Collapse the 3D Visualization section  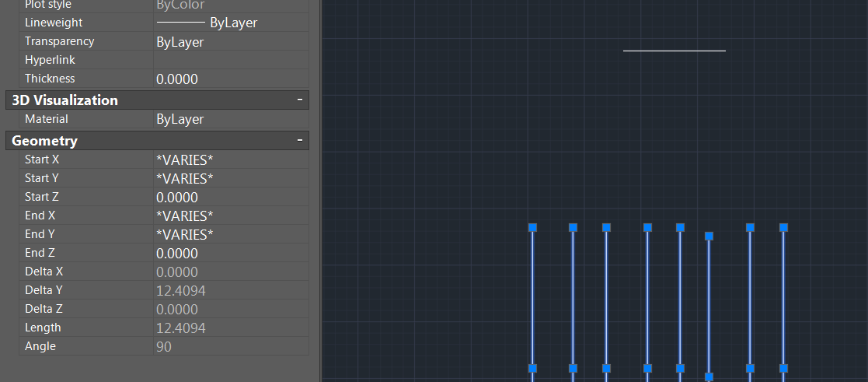pyautogui.click(x=299, y=100)
